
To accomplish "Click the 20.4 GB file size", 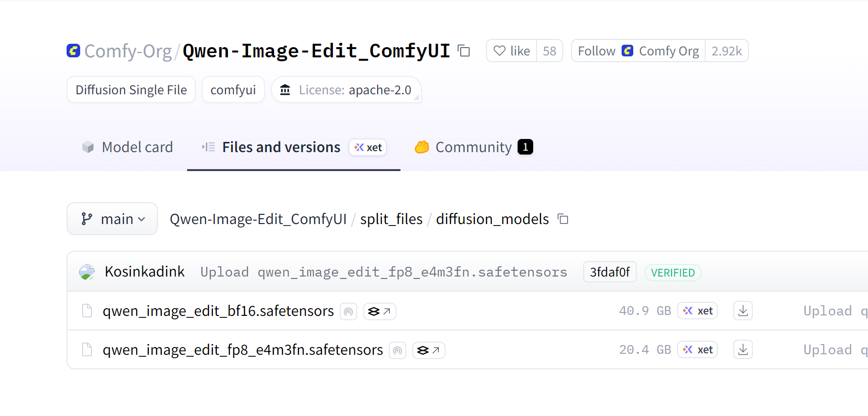I will [x=645, y=350].
